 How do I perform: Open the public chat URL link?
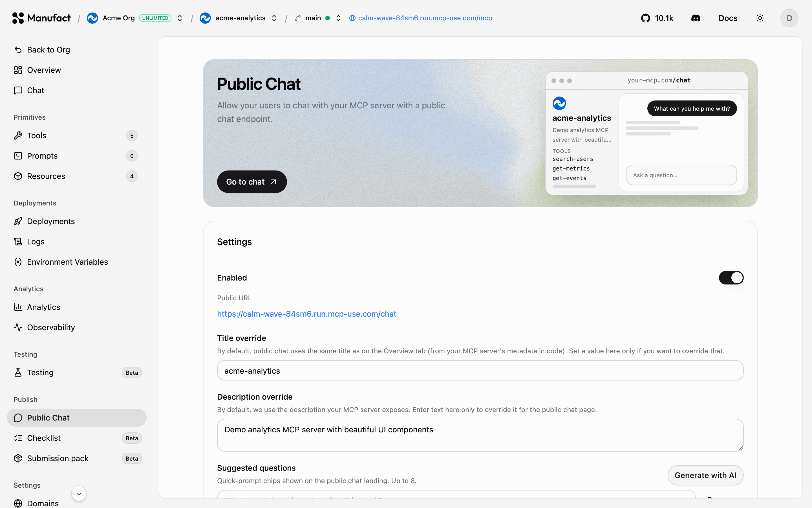(307, 314)
